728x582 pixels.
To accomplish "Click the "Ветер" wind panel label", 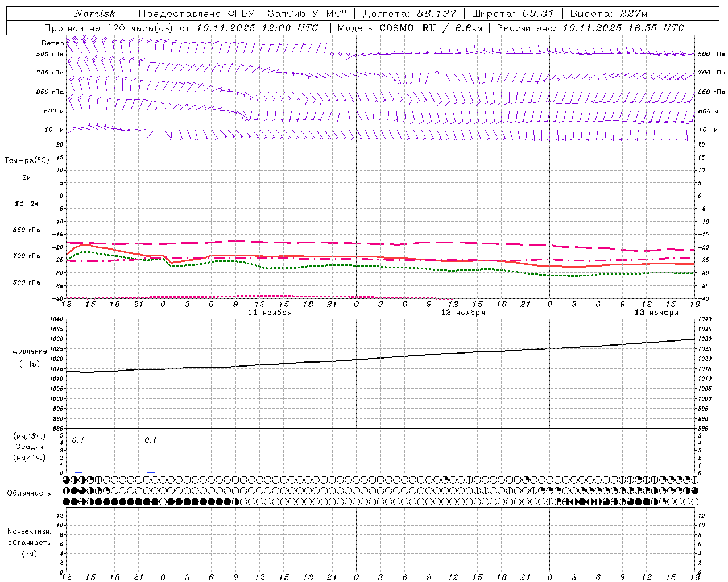I will 52,43.
